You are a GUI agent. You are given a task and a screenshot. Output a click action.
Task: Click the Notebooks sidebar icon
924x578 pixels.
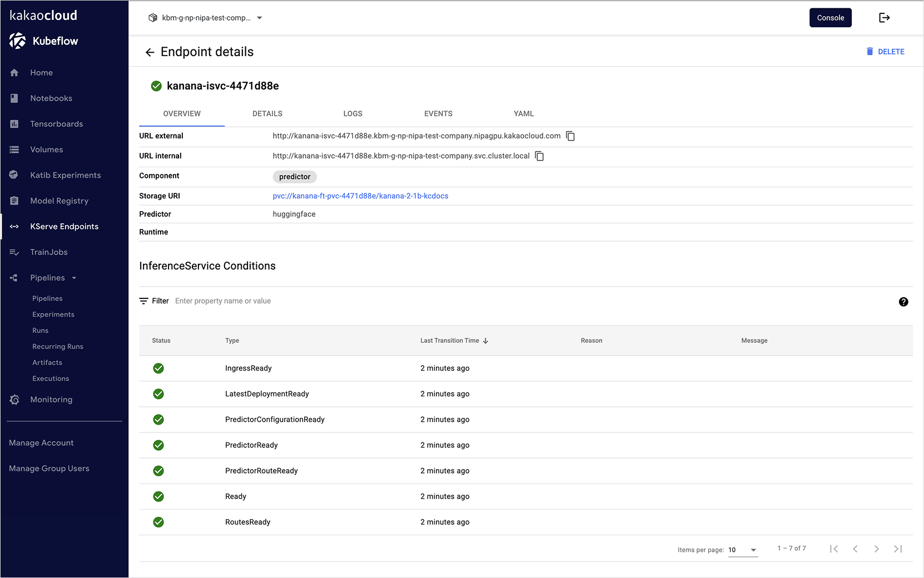click(x=14, y=98)
